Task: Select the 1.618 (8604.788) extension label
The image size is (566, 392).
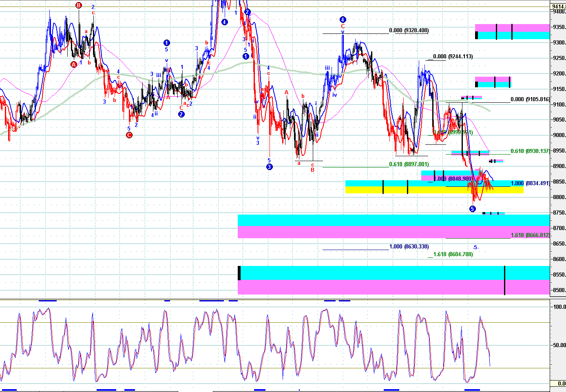Action: (x=453, y=255)
